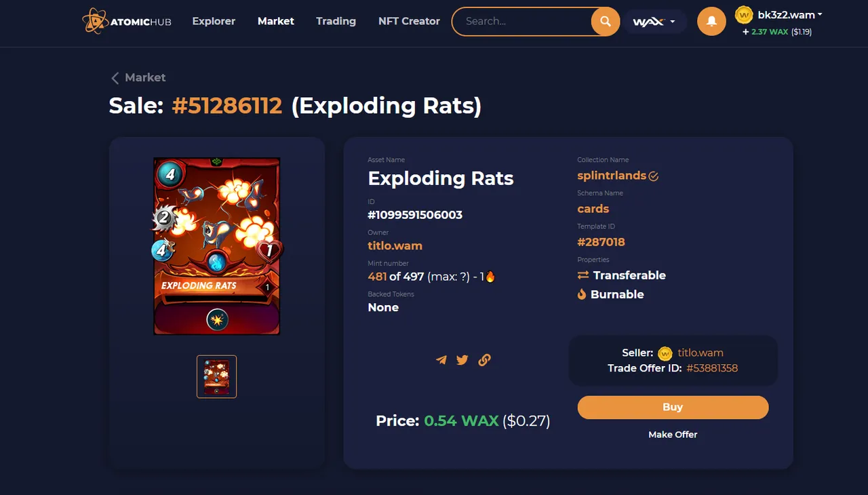
Task: Click the Transferable arrows icon
Action: pos(583,275)
